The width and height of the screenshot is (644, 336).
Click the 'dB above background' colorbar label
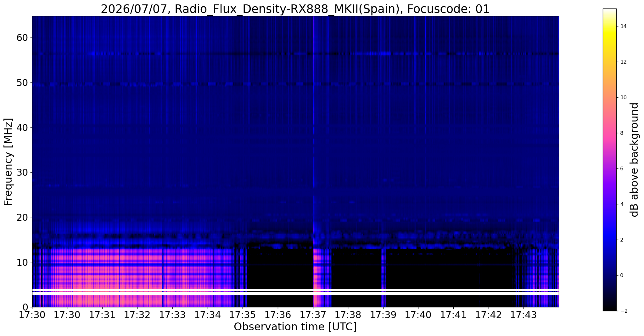[x=635, y=160]
